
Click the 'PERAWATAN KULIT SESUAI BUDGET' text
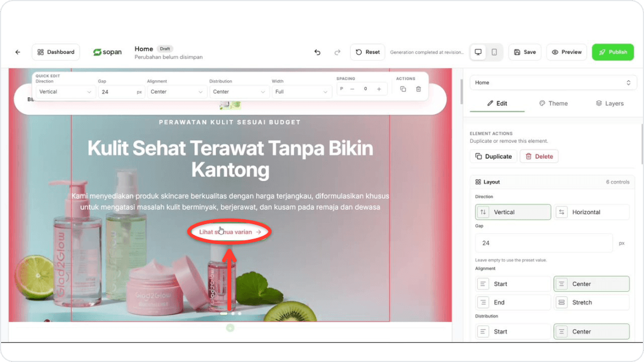230,122
